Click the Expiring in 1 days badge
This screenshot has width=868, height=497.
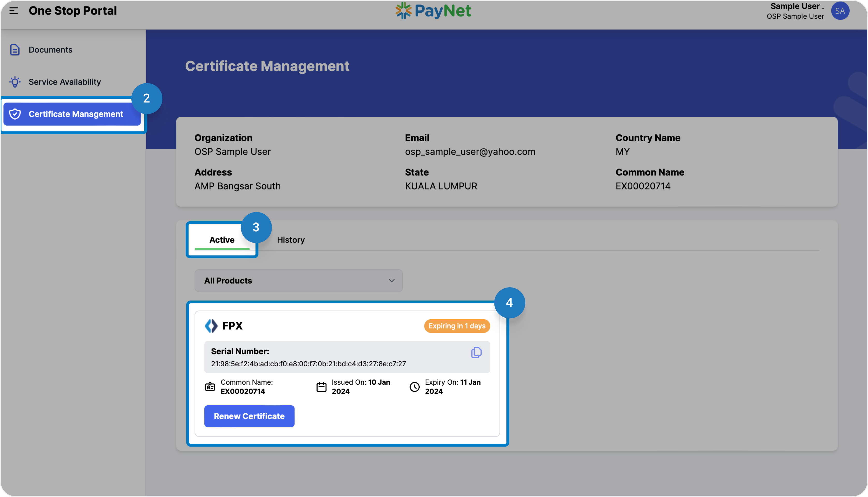coord(457,326)
